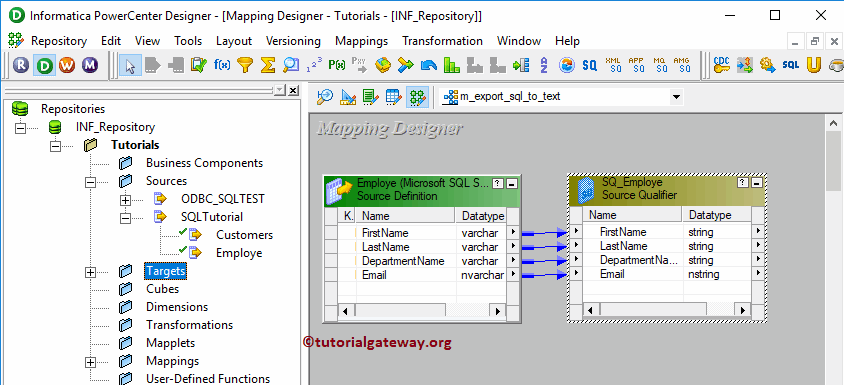Minimize the SQ_Employe Source Qualifier box
The height and width of the screenshot is (385, 844).
(757, 183)
